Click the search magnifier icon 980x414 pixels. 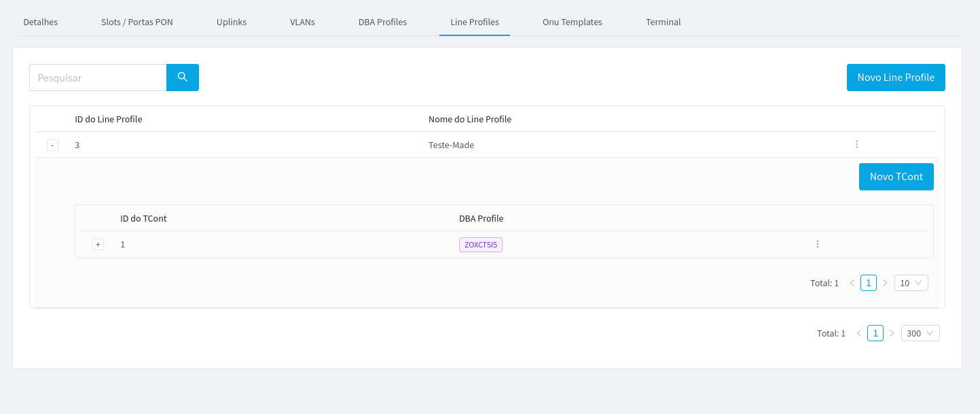click(x=182, y=77)
